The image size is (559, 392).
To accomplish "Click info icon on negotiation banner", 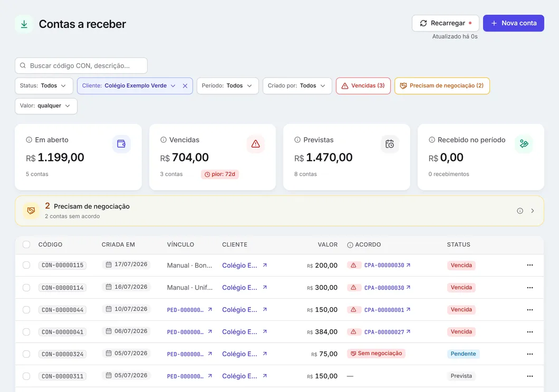I will [520, 211].
